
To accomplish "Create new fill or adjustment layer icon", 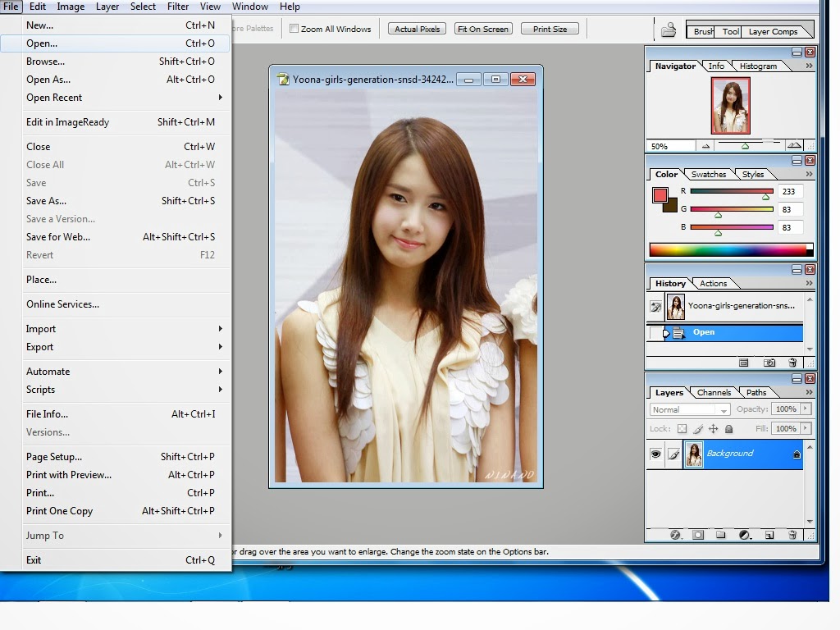I will pos(745,535).
